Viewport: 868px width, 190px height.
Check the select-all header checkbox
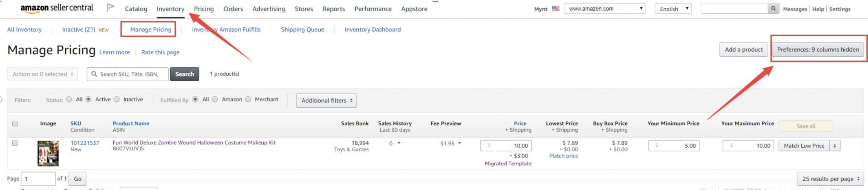[x=15, y=124]
